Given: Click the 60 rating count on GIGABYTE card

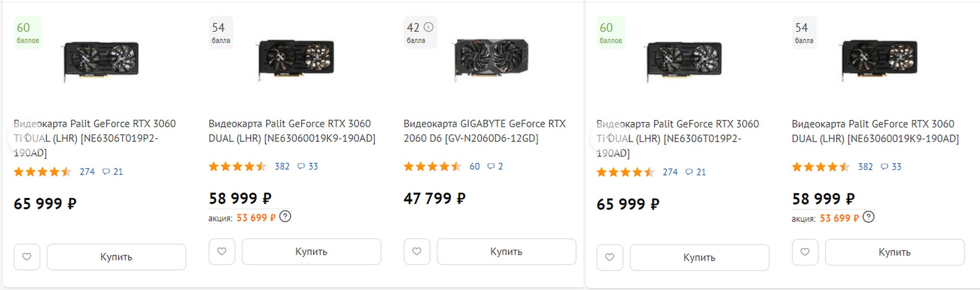Looking at the screenshot, I should [474, 166].
